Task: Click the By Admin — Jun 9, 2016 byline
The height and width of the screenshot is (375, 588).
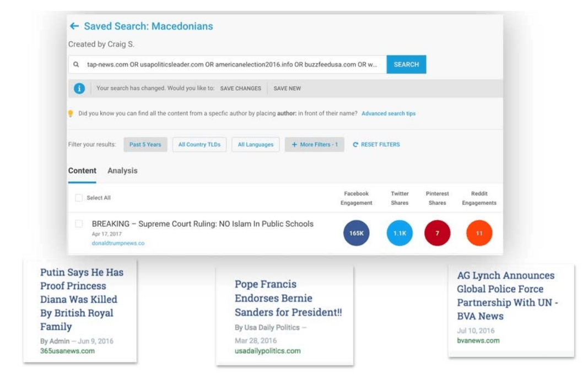Action: tap(77, 341)
